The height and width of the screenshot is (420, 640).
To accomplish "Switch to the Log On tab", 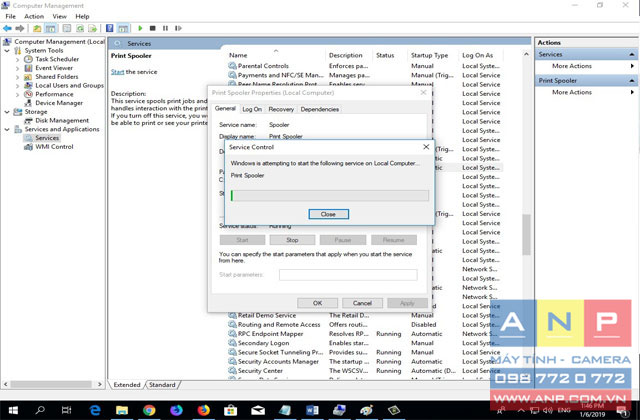I will pos(252,109).
